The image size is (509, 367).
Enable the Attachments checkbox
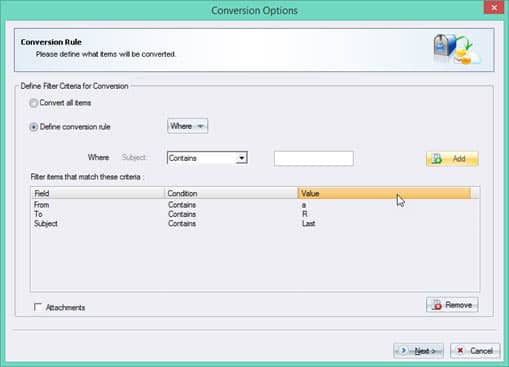pyautogui.click(x=38, y=307)
